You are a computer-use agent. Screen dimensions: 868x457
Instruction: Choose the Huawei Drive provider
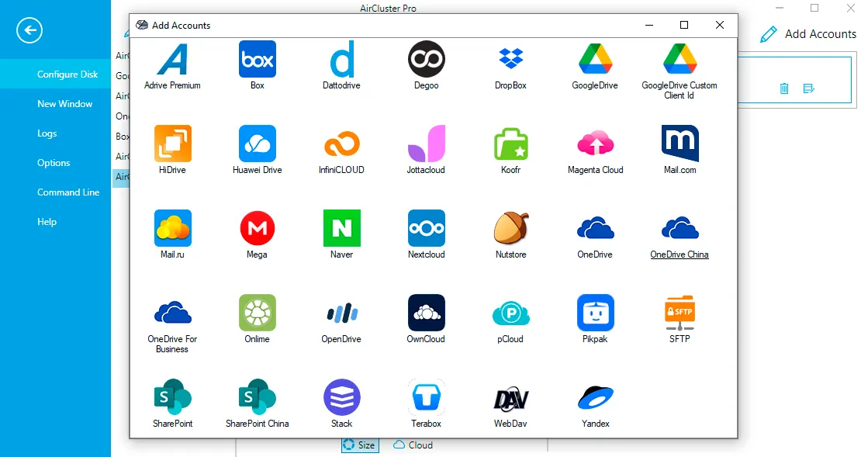258,144
